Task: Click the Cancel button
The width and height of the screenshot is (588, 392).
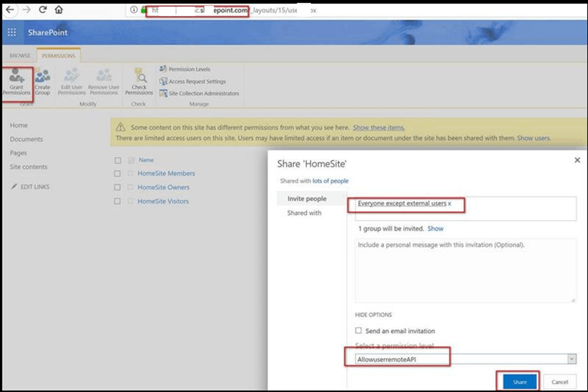Action: coord(560,382)
